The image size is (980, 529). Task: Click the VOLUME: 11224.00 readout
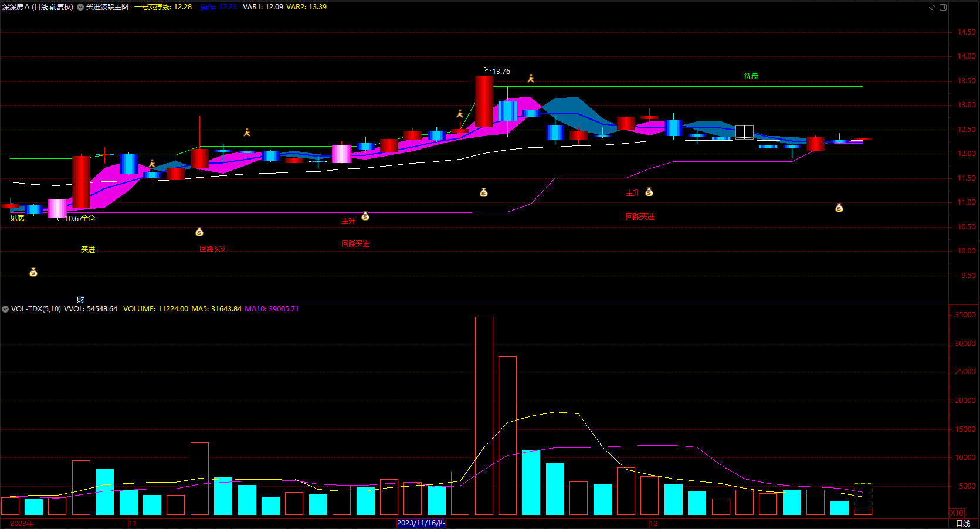coord(155,309)
